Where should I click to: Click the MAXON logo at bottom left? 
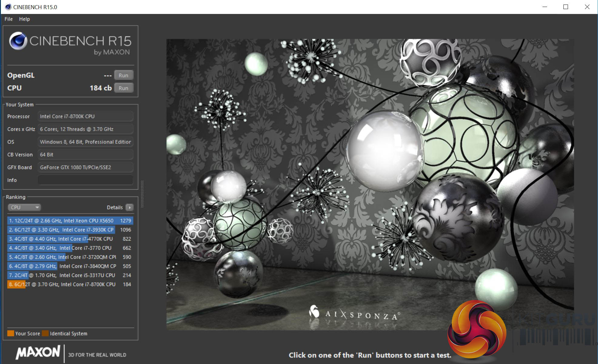click(x=38, y=352)
